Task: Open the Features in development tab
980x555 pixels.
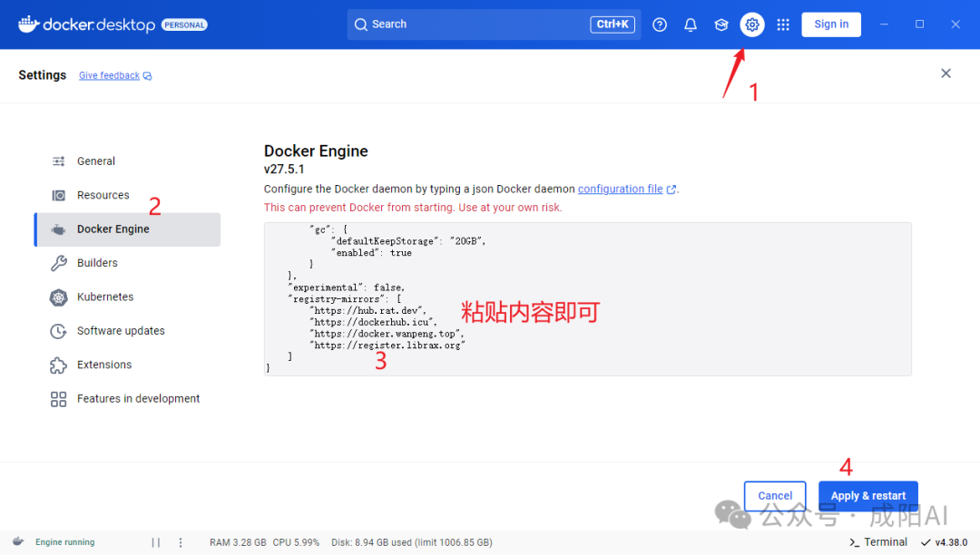Action: tap(128, 399)
